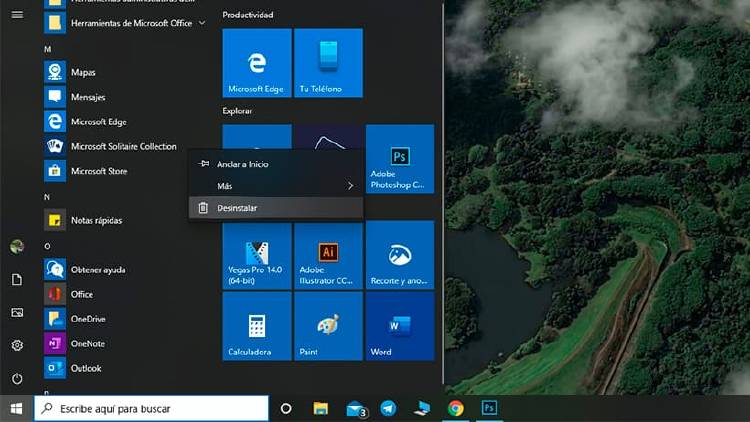Viewport: 750px width, 422px height.
Task: Open Google Chrome from the taskbar
Action: (456, 408)
